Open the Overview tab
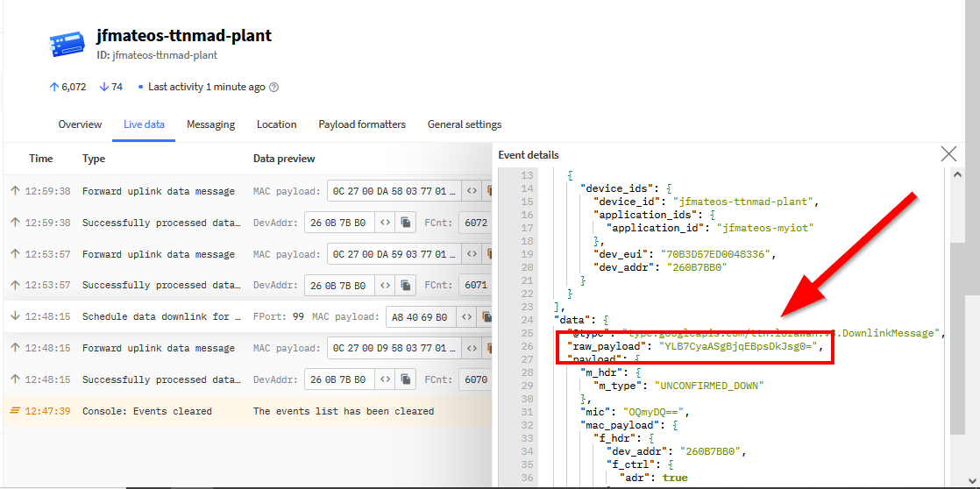 coord(80,124)
